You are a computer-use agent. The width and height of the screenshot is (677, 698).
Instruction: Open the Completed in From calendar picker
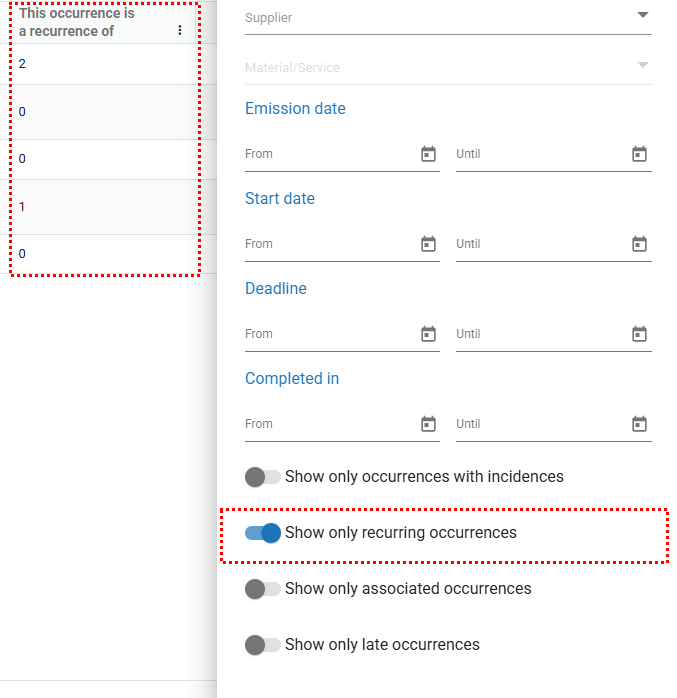(428, 424)
